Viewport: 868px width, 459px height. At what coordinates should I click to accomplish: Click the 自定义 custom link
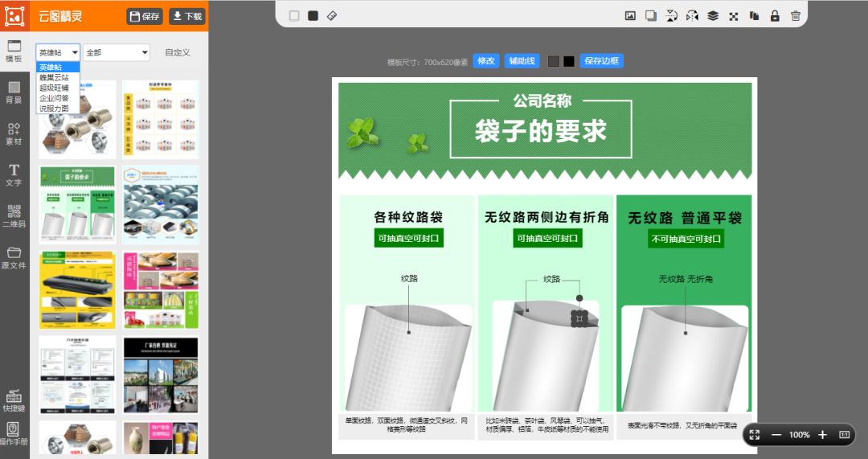178,52
